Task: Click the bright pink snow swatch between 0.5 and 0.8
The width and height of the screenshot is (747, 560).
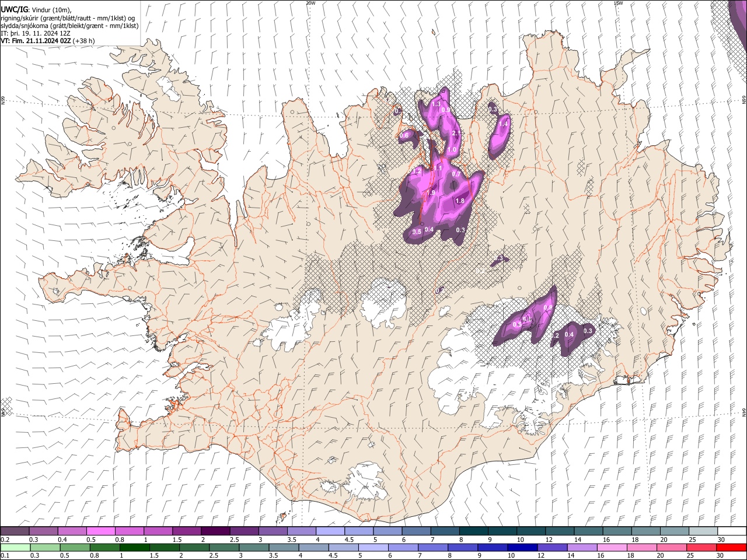Action: pos(100,531)
